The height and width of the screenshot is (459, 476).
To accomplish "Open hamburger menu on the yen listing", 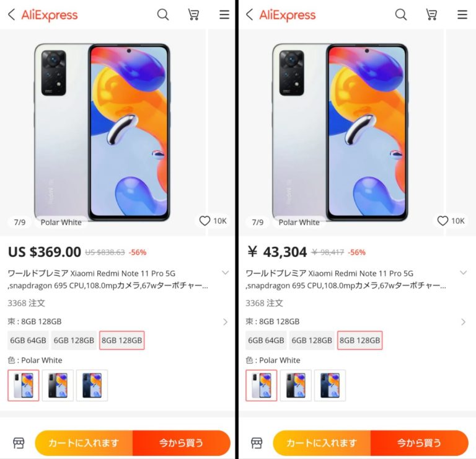I will [x=462, y=15].
